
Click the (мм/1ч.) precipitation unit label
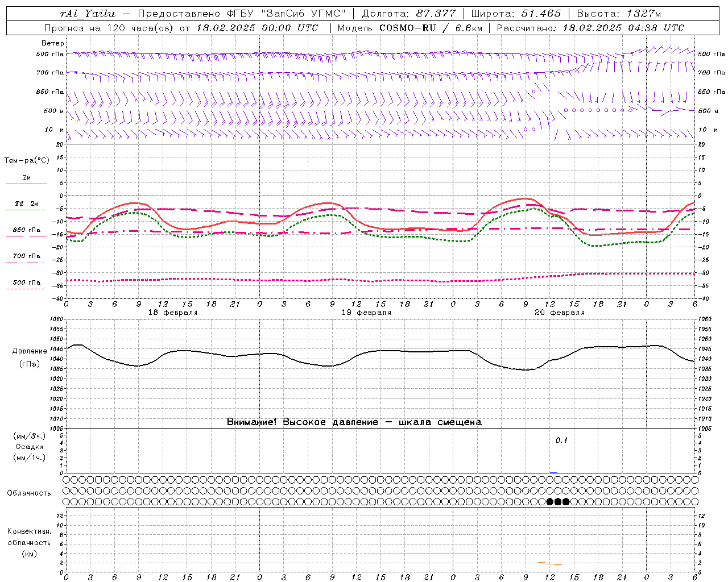(x=30, y=458)
